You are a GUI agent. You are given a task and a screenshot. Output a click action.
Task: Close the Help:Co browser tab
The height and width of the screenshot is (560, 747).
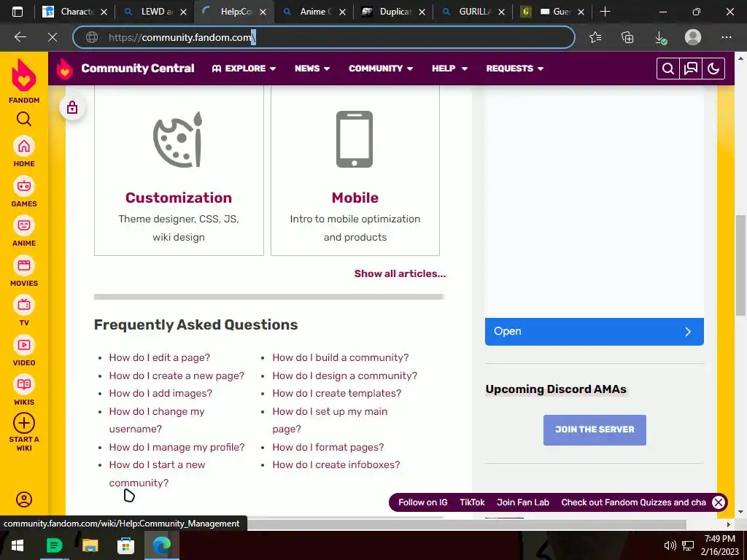(263, 12)
